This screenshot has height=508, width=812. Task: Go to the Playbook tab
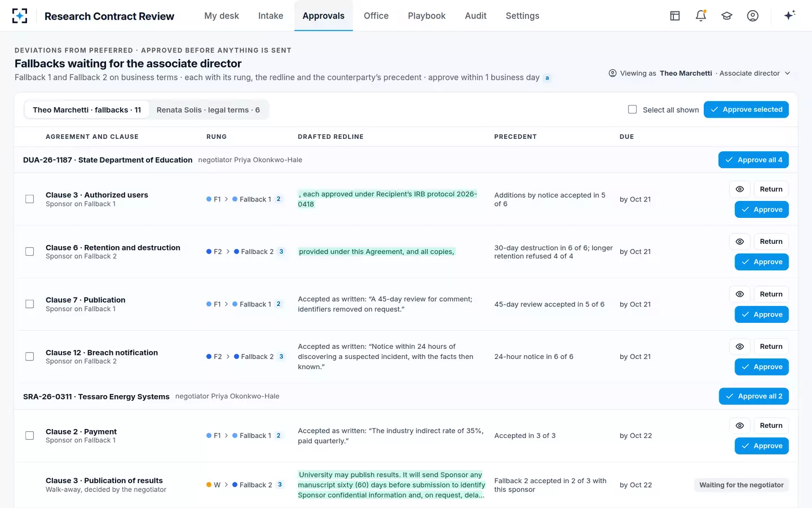(x=427, y=16)
